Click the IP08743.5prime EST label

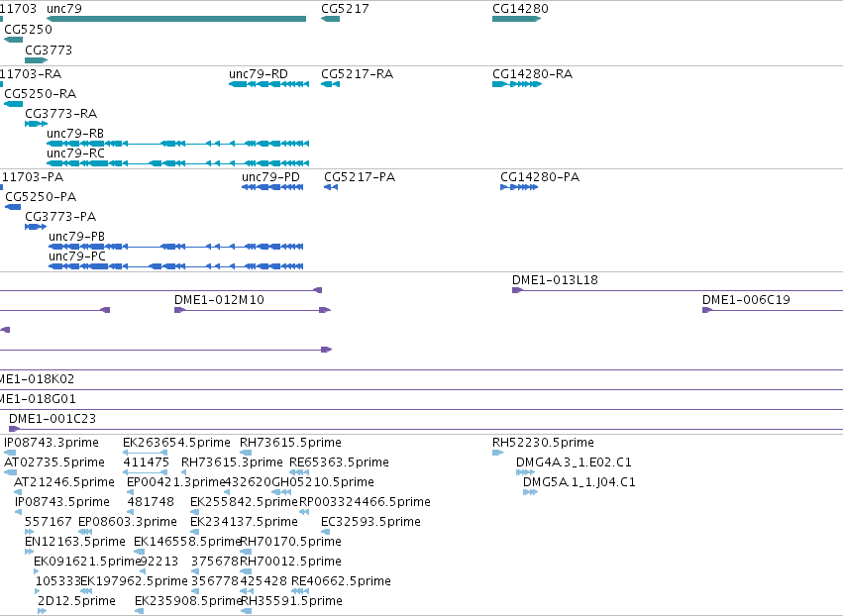point(62,502)
